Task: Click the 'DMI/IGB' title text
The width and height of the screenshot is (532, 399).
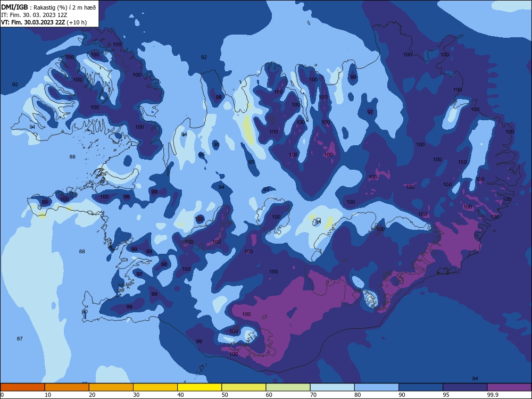Action: (14, 7)
